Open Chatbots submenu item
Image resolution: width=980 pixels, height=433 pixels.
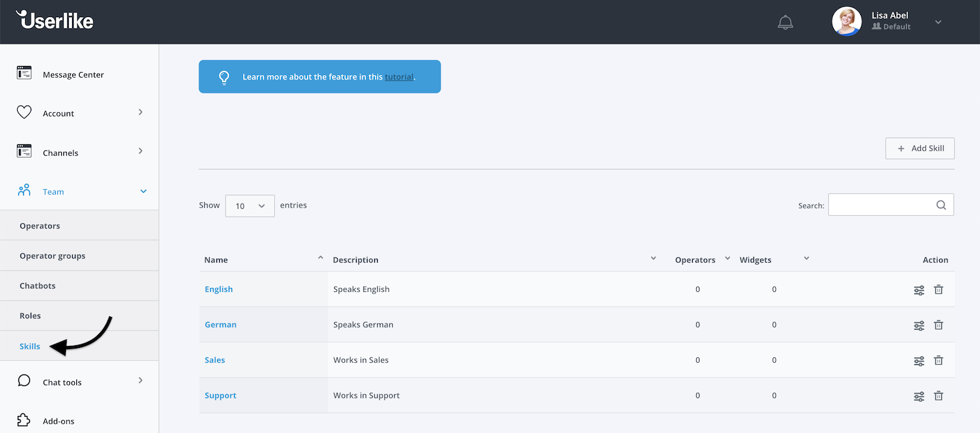79,285
